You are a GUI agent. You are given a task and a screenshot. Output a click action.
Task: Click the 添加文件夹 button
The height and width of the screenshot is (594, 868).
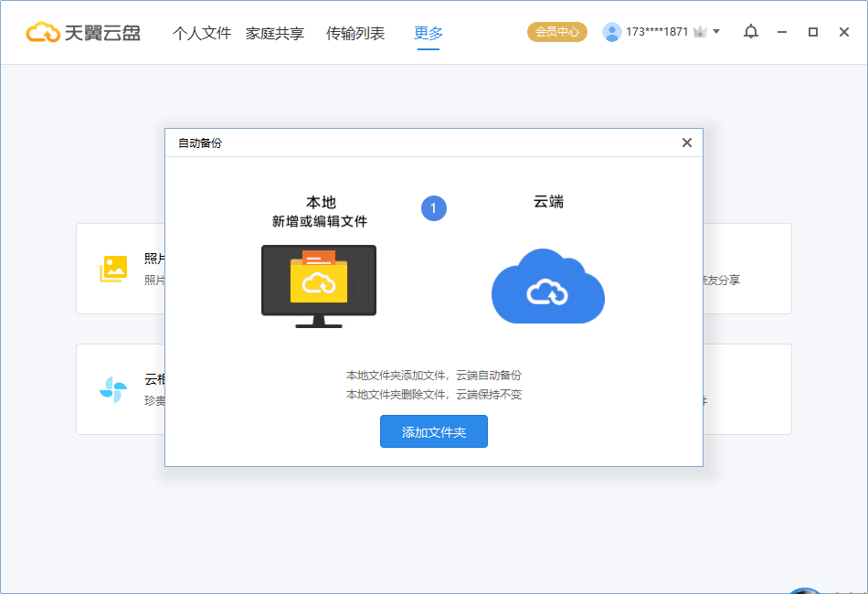(x=433, y=431)
